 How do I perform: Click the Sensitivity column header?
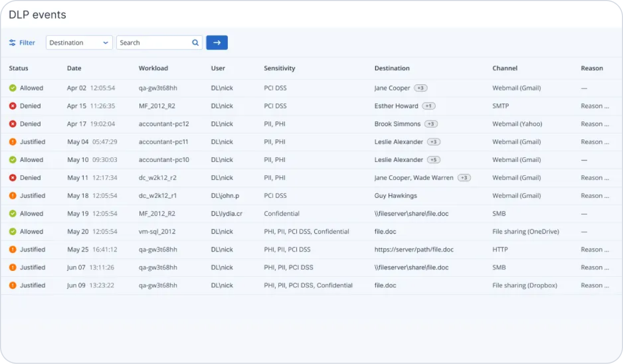[x=279, y=68]
